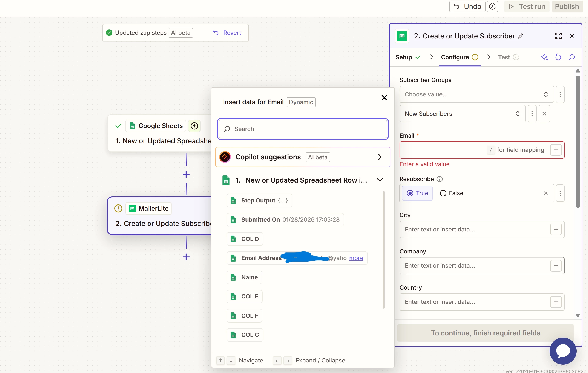Click the plus icon in Email field
This screenshot has height=373, width=588.
click(556, 150)
